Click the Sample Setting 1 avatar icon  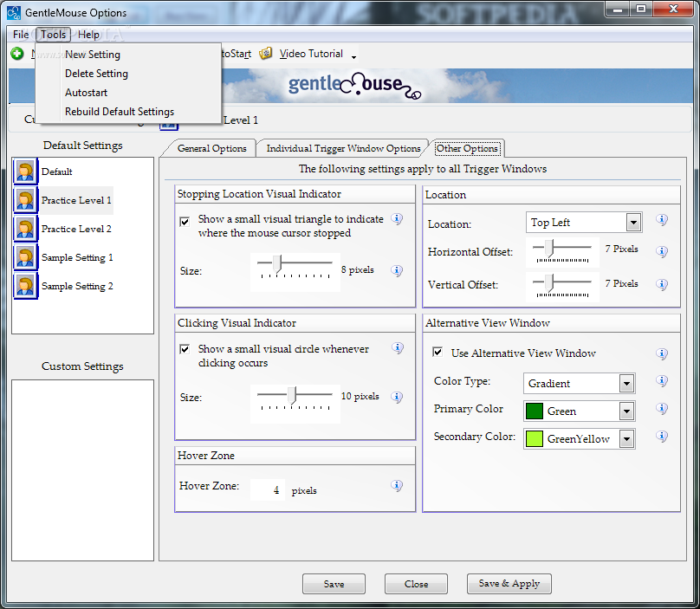tap(25, 257)
